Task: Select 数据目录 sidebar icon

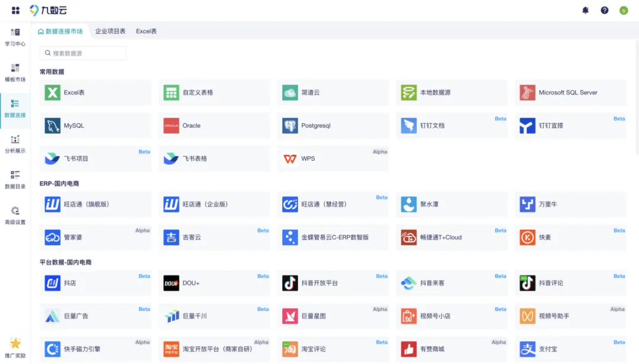Action: [x=15, y=179]
